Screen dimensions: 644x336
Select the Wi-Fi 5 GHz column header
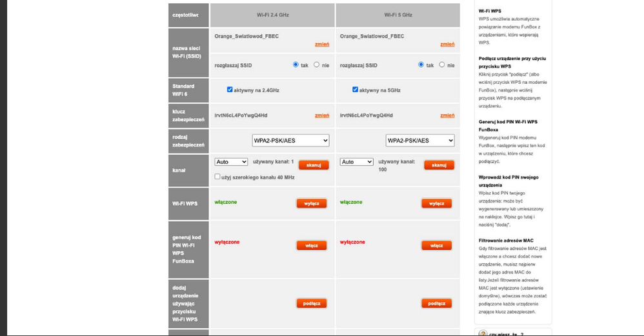tap(397, 15)
